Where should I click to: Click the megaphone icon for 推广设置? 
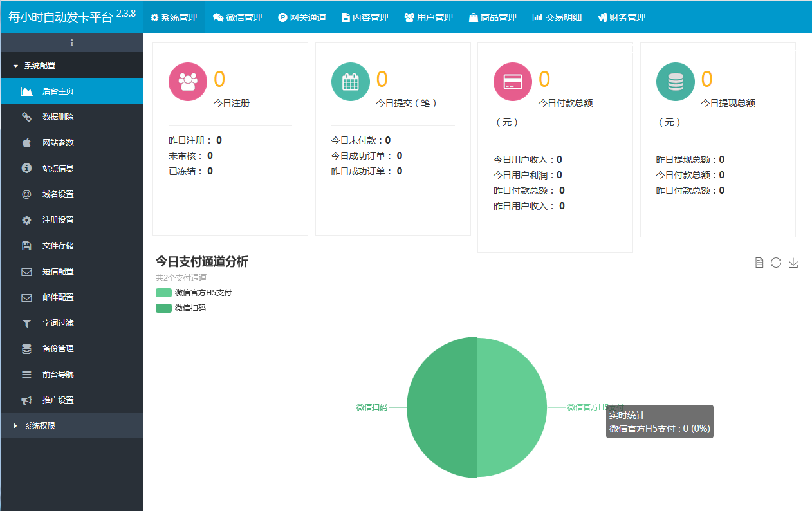click(25, 400)
